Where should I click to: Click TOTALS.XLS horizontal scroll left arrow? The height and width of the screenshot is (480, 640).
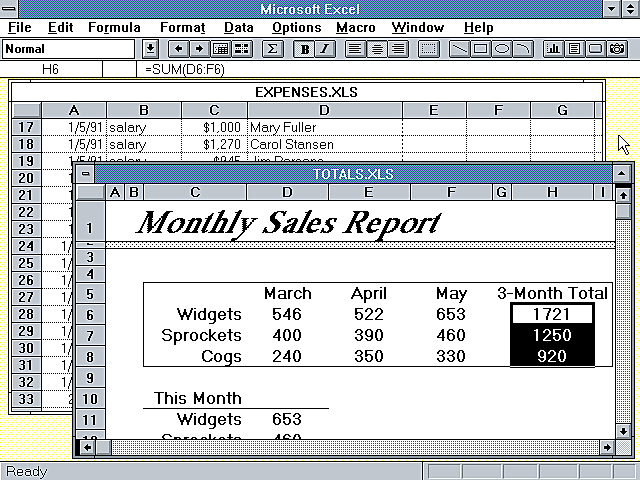click(x=87, y=447)
